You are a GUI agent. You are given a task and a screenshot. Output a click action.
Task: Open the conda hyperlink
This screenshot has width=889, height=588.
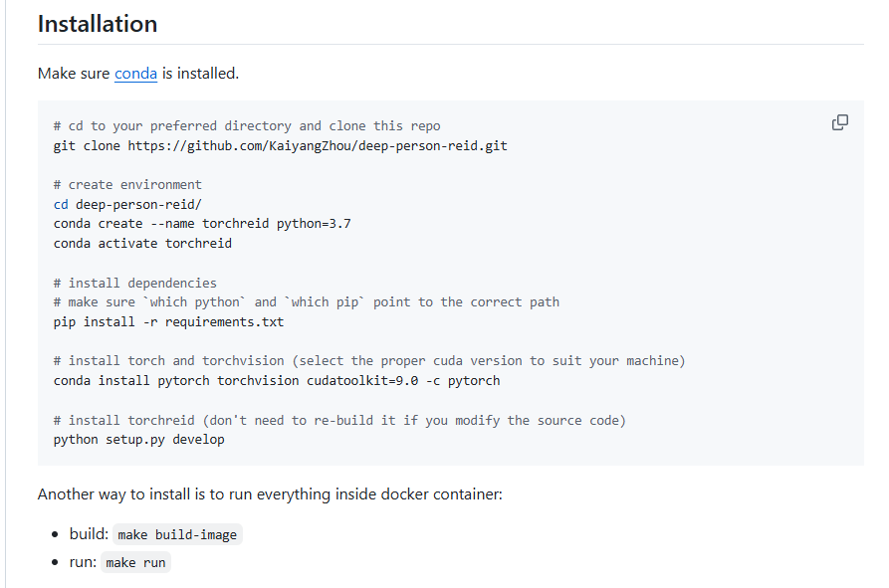135,73
